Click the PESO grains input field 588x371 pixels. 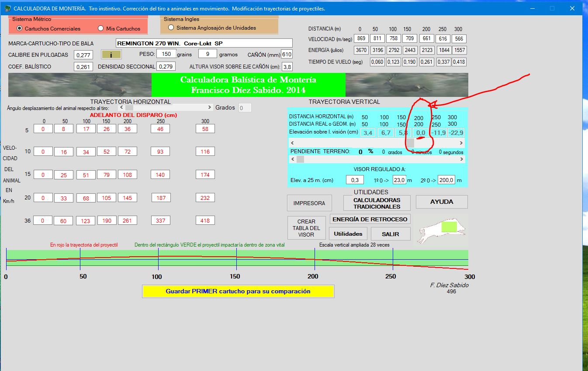coord(166,54)
